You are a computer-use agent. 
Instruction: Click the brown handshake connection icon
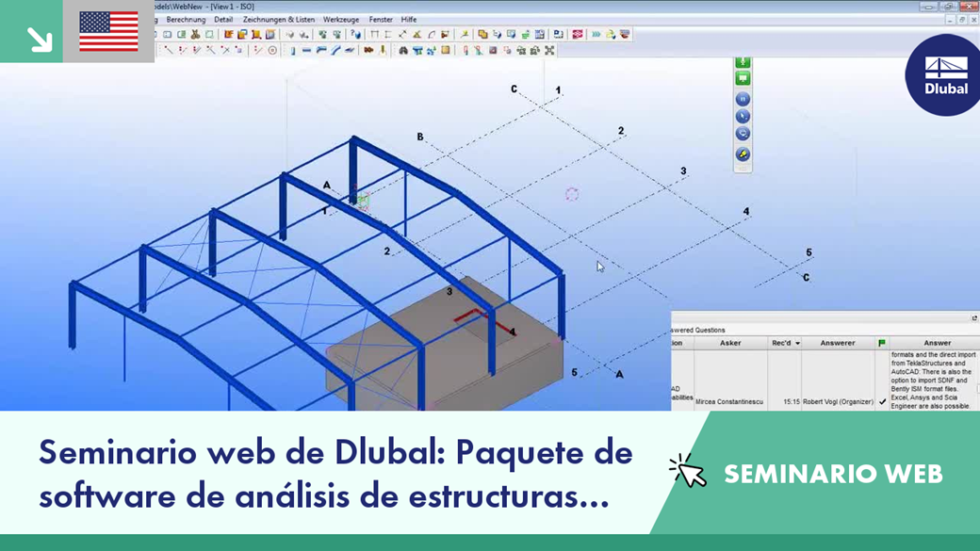click(x=368, y=51)
